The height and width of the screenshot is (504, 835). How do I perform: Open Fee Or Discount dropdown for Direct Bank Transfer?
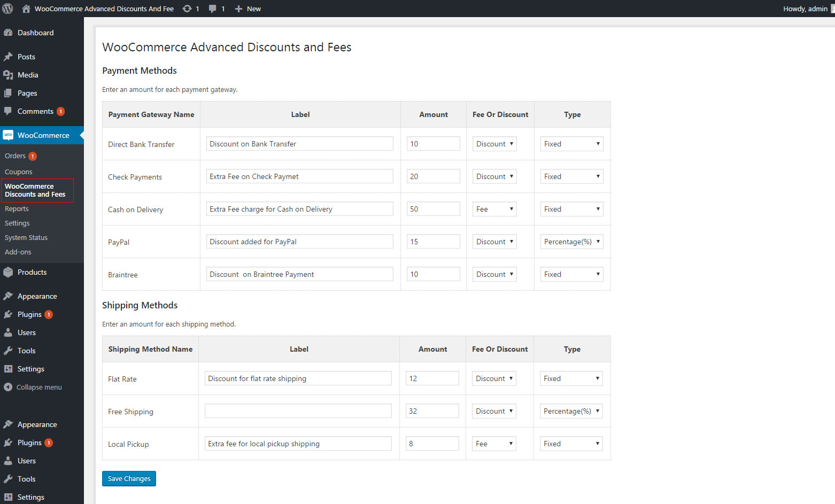[494, 144]
